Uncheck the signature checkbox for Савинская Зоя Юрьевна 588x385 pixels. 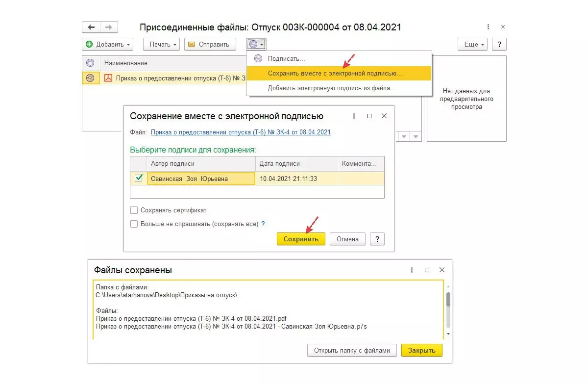[x=139, y=178]
